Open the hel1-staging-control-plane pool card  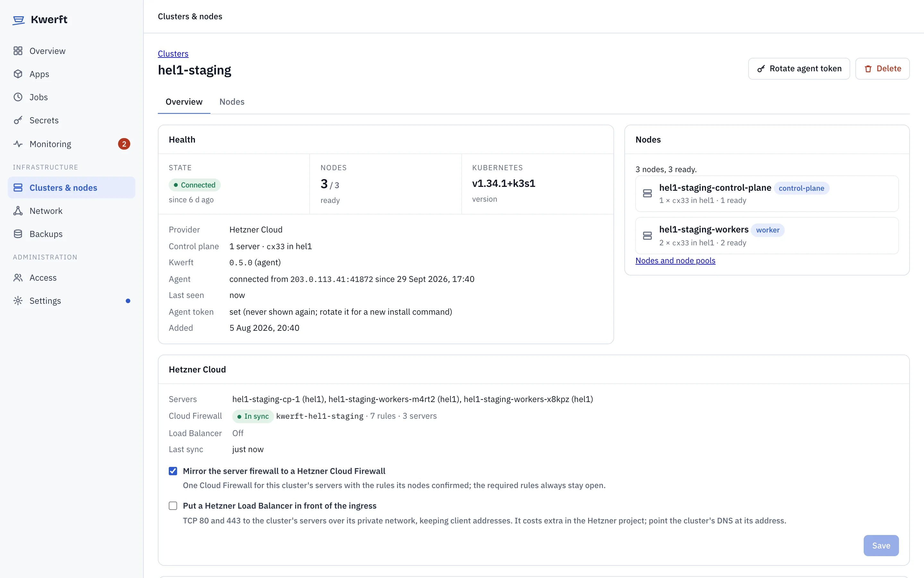tap(767, 193)
